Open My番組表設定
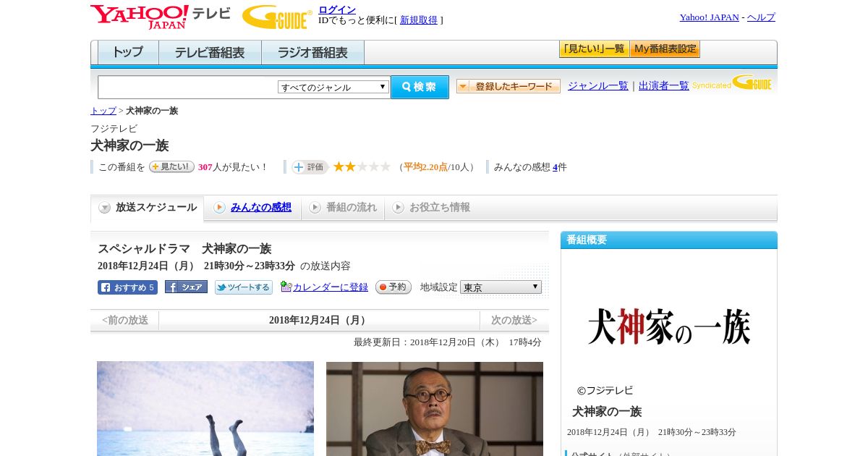This screenshot has height=456, width=868. tap(665, 49)
